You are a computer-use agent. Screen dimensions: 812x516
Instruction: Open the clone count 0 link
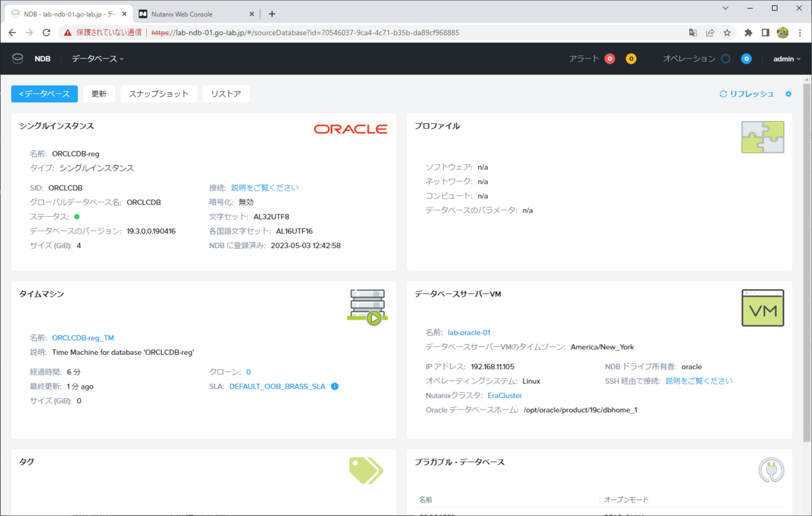(248, 372)
